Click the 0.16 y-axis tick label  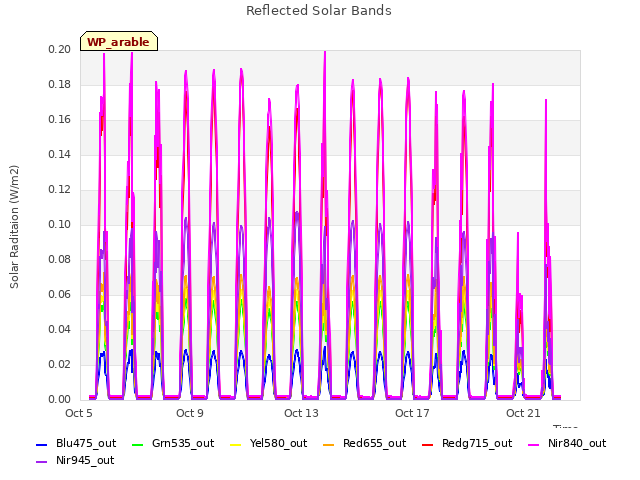[60, 120]
